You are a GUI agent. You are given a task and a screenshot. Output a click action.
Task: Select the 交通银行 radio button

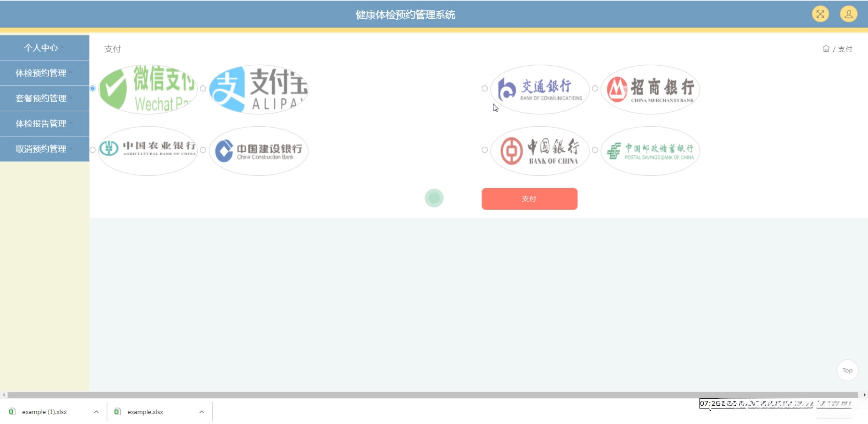(484, 89)
